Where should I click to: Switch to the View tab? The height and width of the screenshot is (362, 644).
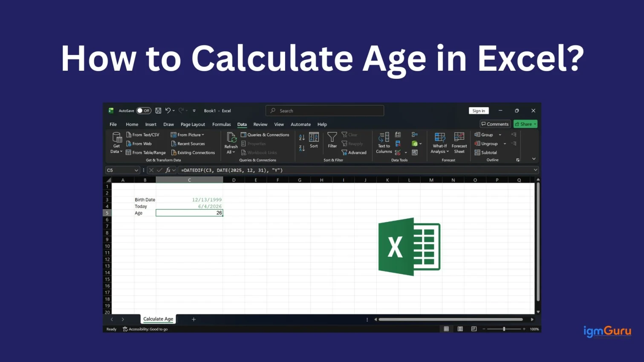pos(279,124)
